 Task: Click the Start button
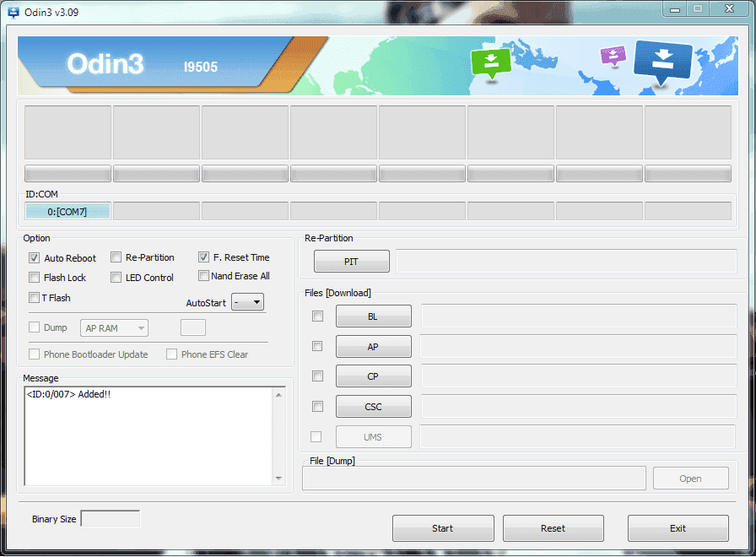tap(443, 528)
